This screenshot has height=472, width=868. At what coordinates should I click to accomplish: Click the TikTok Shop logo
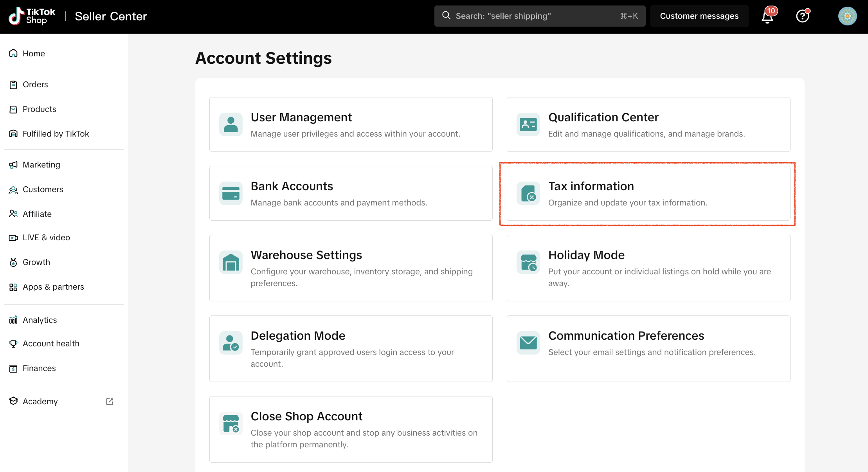click(32, 16)
